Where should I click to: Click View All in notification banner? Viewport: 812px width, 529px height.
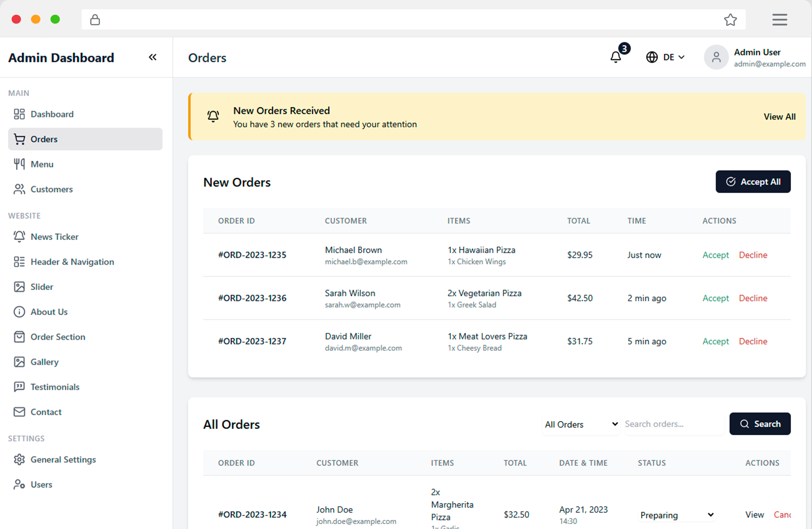779,117
